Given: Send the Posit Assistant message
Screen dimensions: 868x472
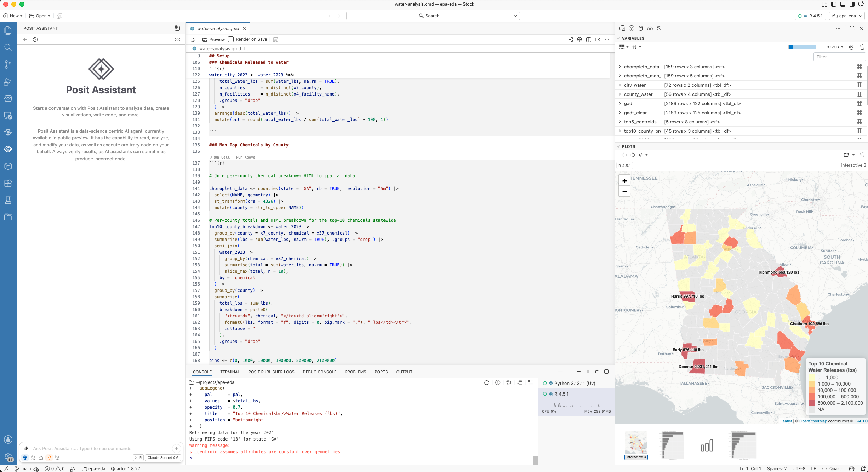Looking at the screenshot, I should pyautogui.click(x=176, y=448).
